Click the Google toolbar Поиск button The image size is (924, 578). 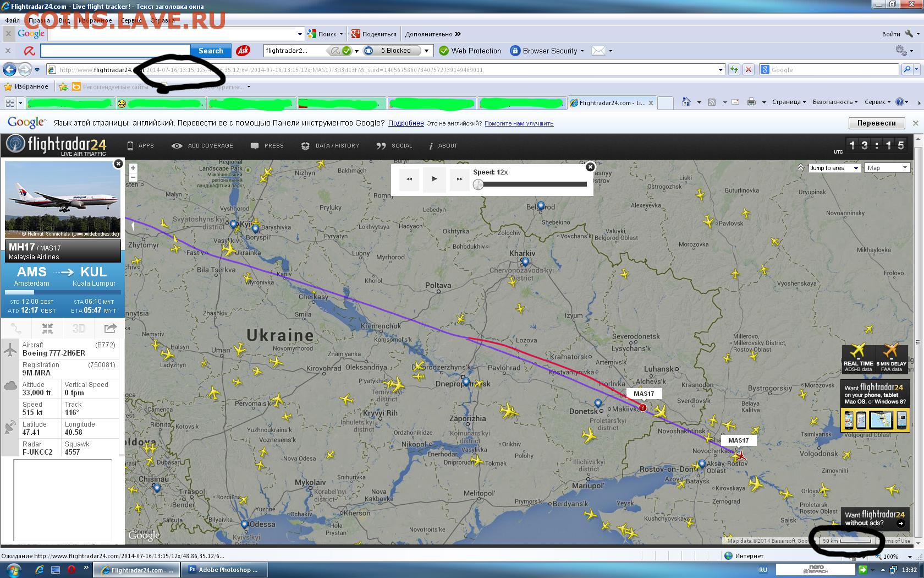[x=322, y=34]
